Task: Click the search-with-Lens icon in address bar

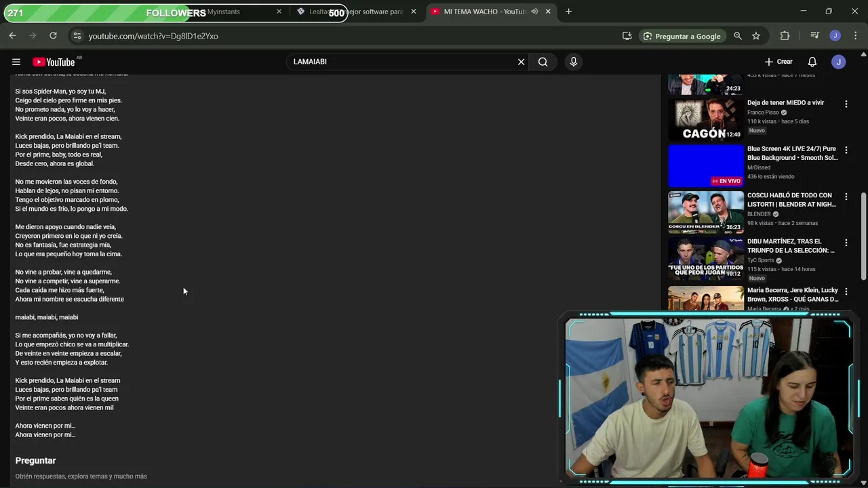Action: (x=738, y=36)
